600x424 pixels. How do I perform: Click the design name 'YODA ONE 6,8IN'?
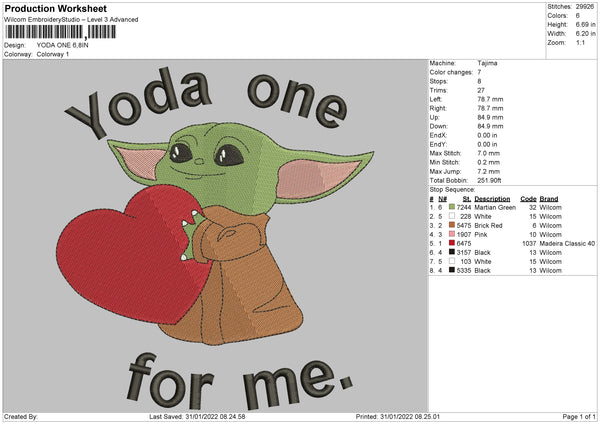coord(62,45)
